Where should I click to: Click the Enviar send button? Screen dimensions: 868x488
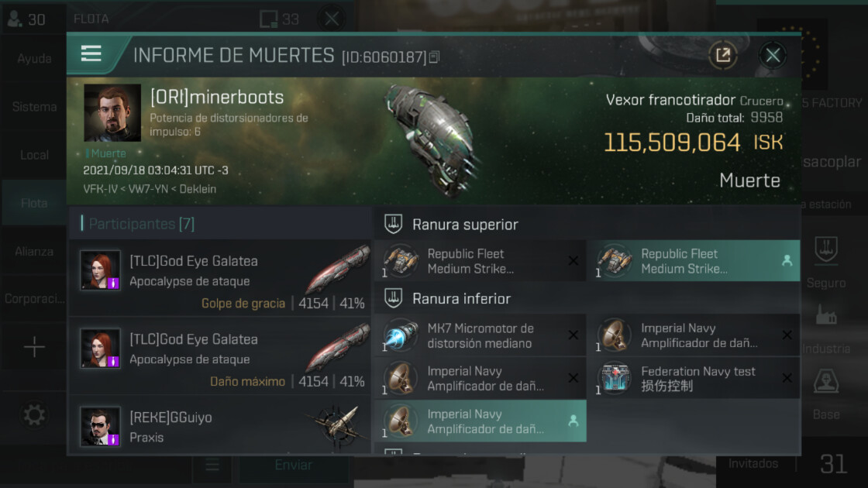pyautogui.click(x=294, y=466)
